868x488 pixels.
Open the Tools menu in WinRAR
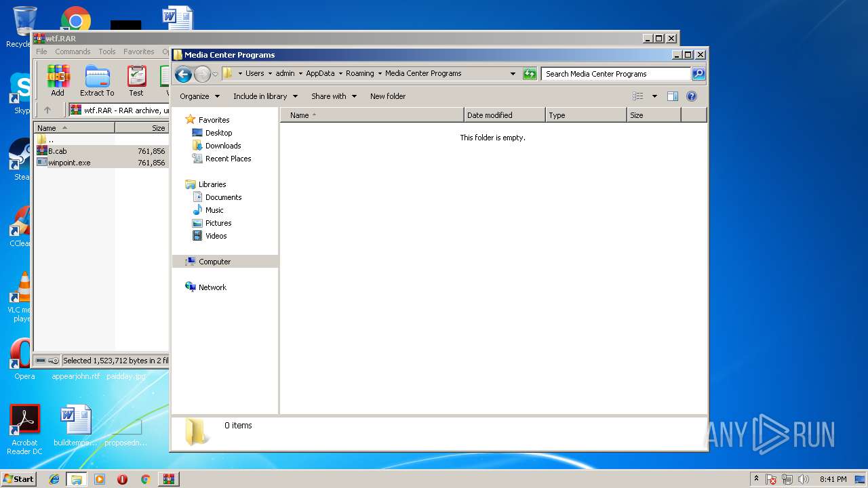[x=107, y=52]
